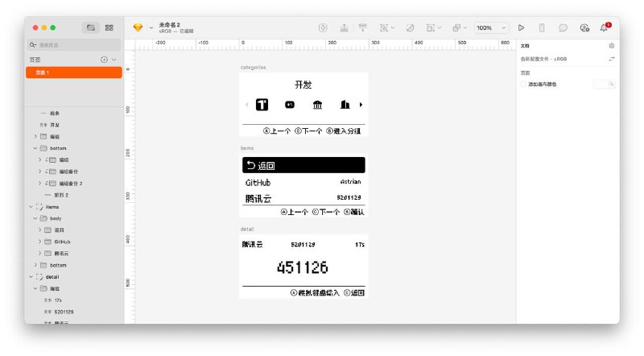Collapse the items artboard in layer list
This screenshot has width=644, height=356.
[x=31, y=207]
